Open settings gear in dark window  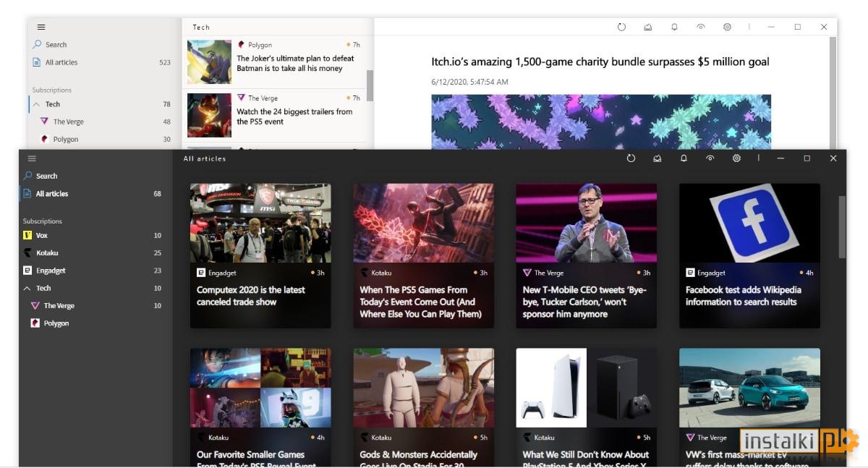(x=736, y=158)
